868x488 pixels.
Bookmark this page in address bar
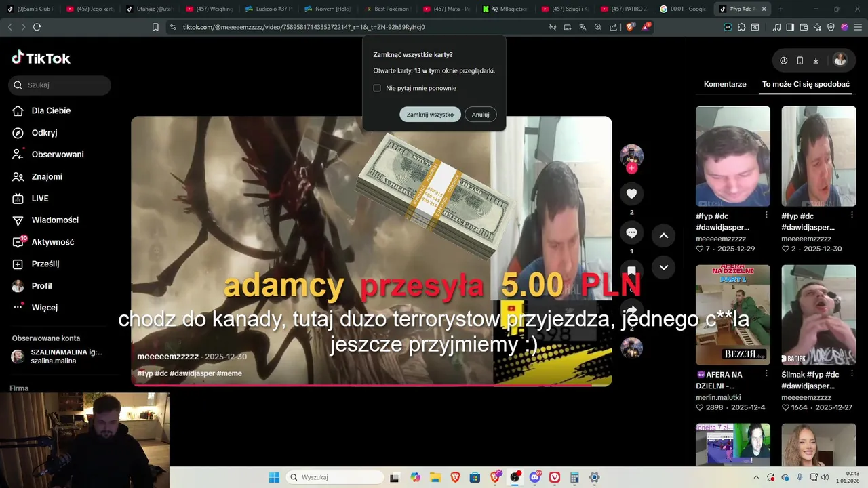(x=155, y=27)
